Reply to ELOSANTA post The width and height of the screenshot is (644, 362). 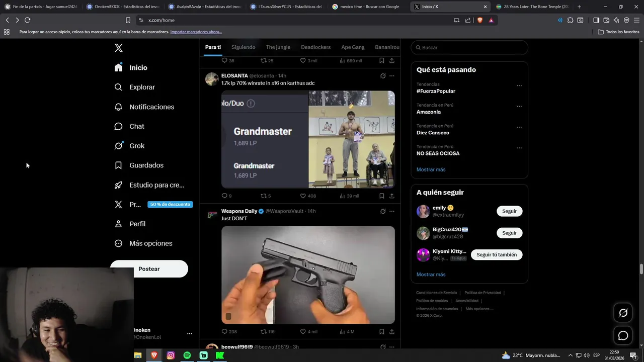[226, 196]
